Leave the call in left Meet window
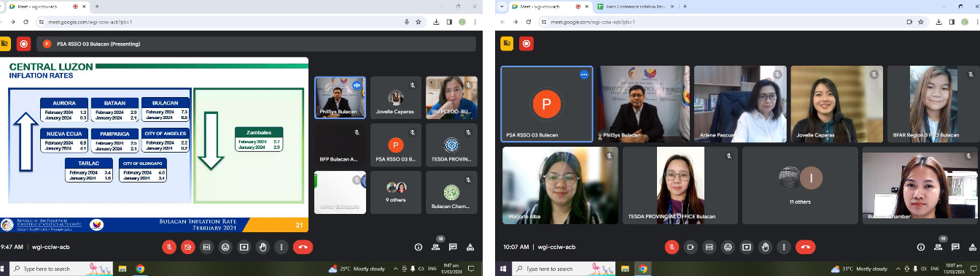 point(303,247)
